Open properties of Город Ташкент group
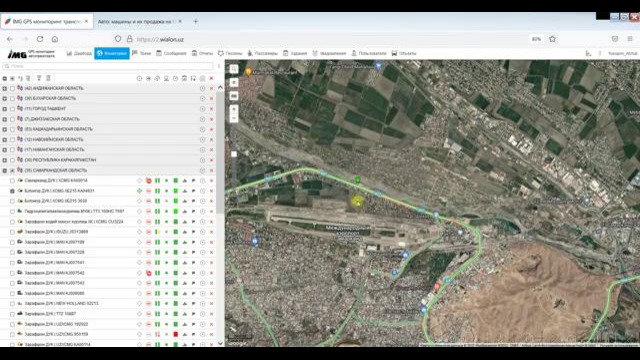Screen dimensions: 640x360 coord(202,109)
